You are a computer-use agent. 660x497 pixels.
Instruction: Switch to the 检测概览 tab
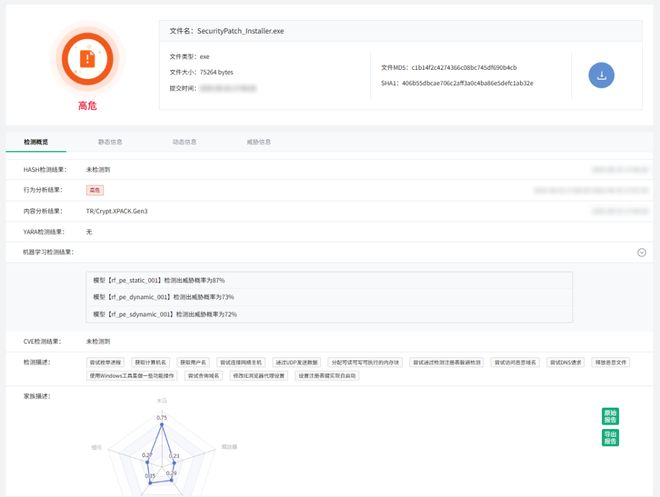click(x=36, y=142)
